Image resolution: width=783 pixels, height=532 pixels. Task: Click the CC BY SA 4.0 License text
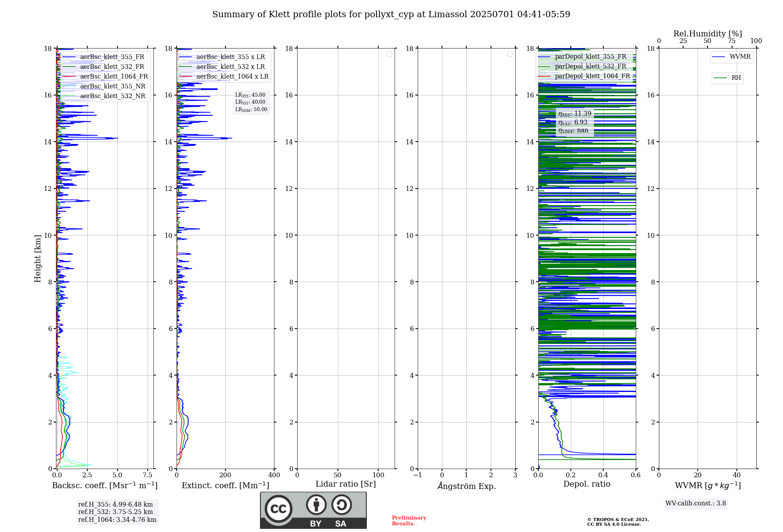point(614,525)
